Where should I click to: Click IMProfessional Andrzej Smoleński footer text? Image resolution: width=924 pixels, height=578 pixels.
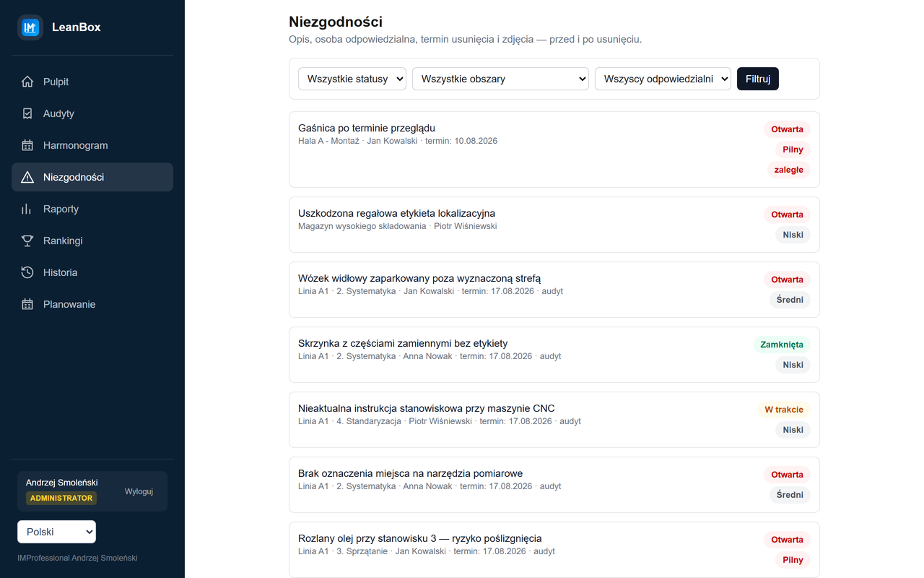coord(77,558)
